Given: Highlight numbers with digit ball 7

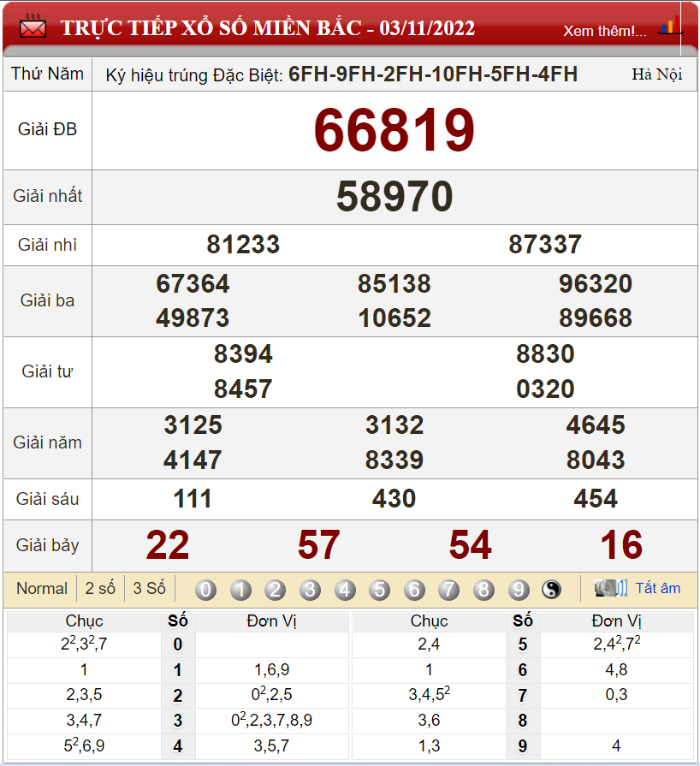Looking at the screenshot, I should [449, 590].
